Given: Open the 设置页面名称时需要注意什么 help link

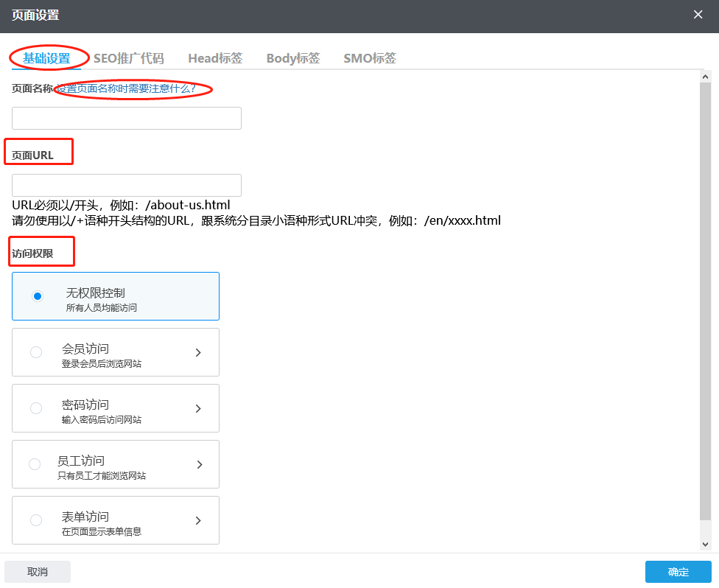Looking at the screenshot, I should coord(133,89).
